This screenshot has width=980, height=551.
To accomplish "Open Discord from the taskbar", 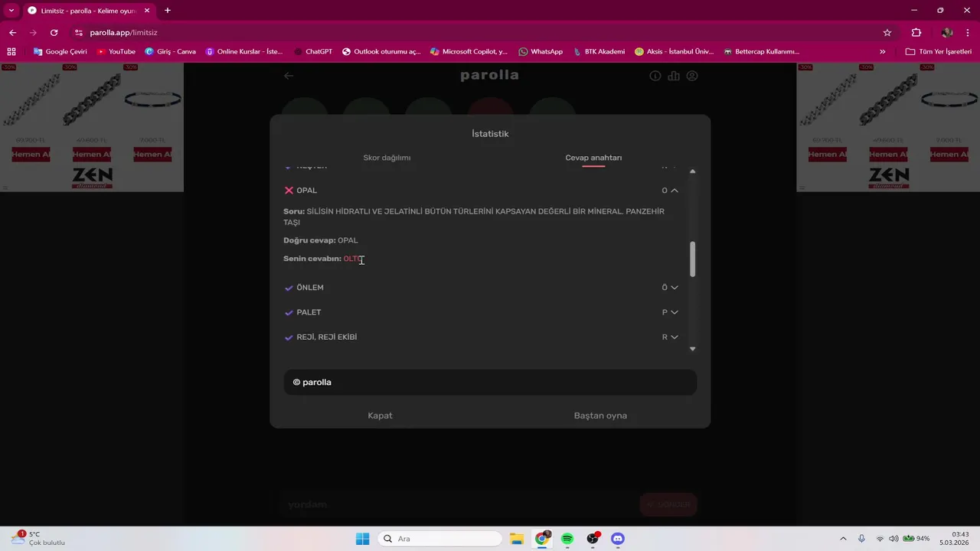I will [618, 539].
